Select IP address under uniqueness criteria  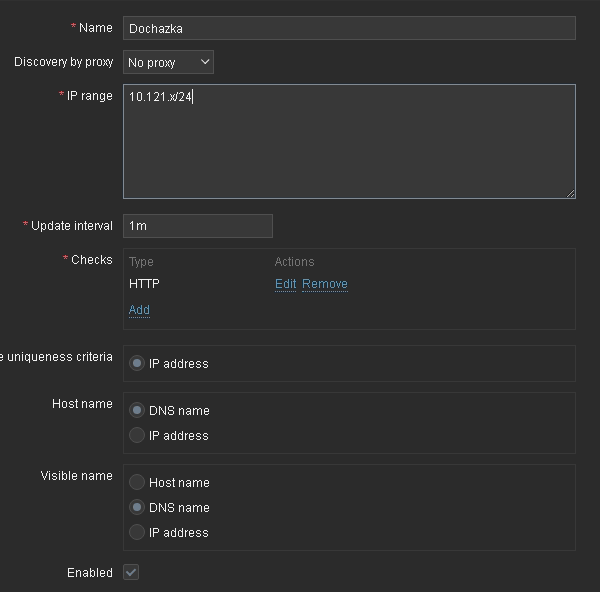137,364
